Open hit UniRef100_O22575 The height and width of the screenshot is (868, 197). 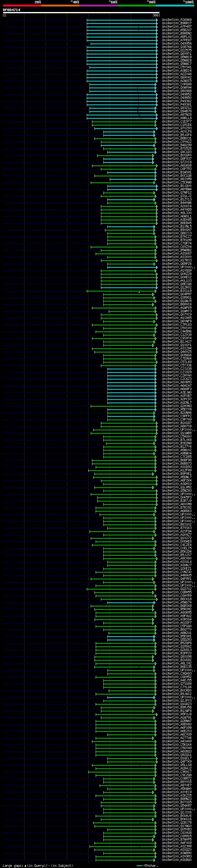click(x=177, y=50)
